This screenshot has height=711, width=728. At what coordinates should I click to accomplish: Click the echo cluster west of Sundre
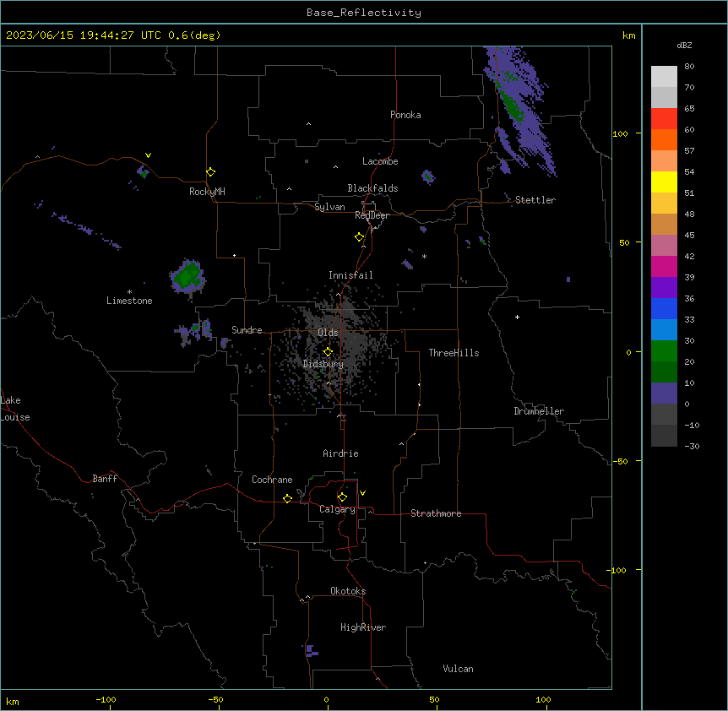point(194,333)
